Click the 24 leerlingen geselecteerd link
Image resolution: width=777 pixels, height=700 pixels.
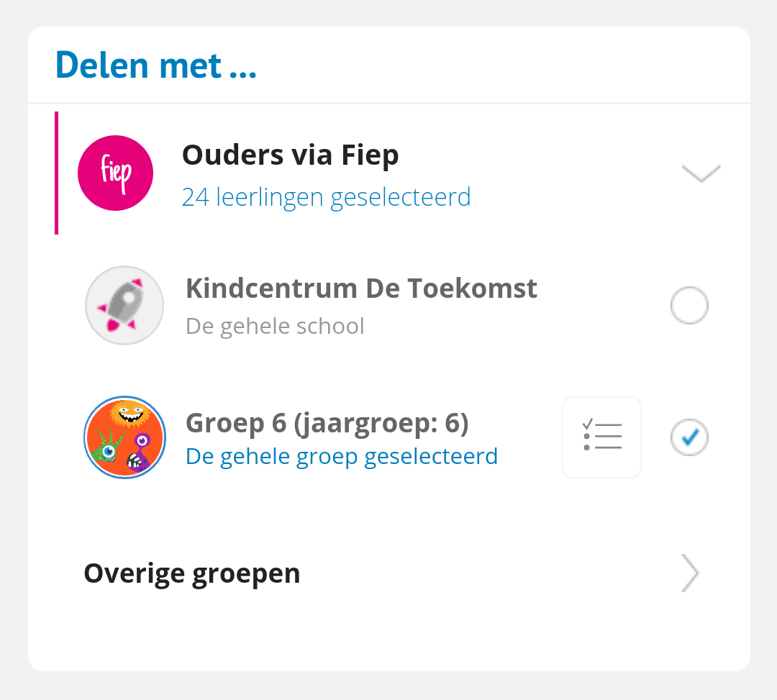click(x=326, y=197)
